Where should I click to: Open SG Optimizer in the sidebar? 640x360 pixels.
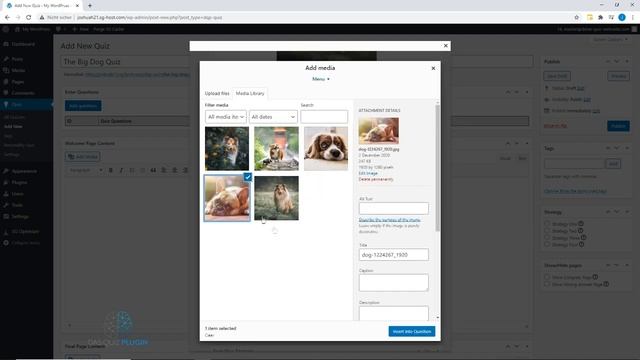pos(25,231)
